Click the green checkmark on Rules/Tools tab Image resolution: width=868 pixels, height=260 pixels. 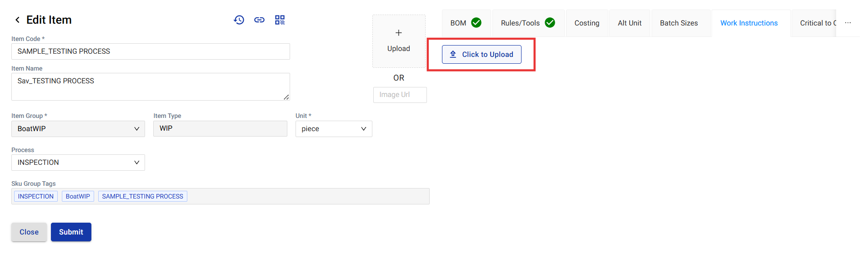[550, 23]
